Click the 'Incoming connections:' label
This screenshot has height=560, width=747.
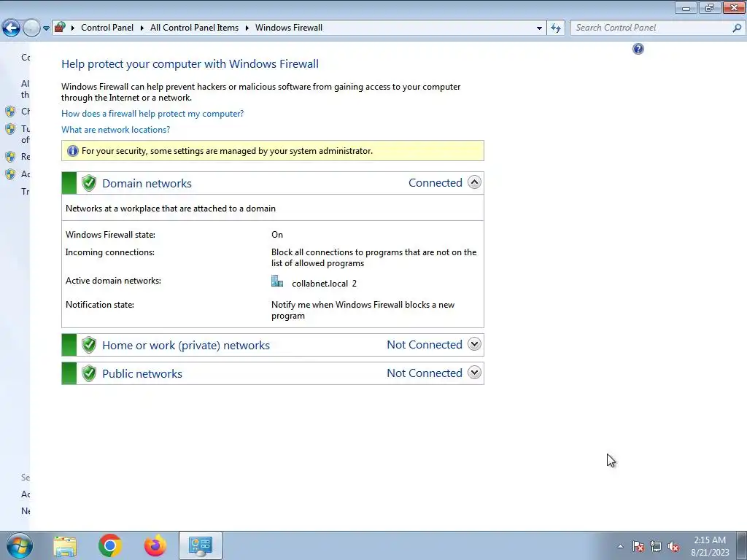click(x=110, y=252)
